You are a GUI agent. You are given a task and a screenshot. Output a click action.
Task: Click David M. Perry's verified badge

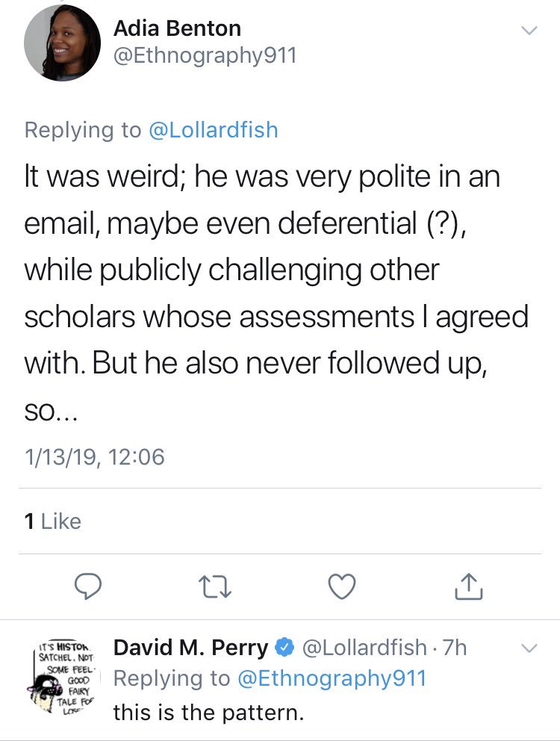click(284, 648)
